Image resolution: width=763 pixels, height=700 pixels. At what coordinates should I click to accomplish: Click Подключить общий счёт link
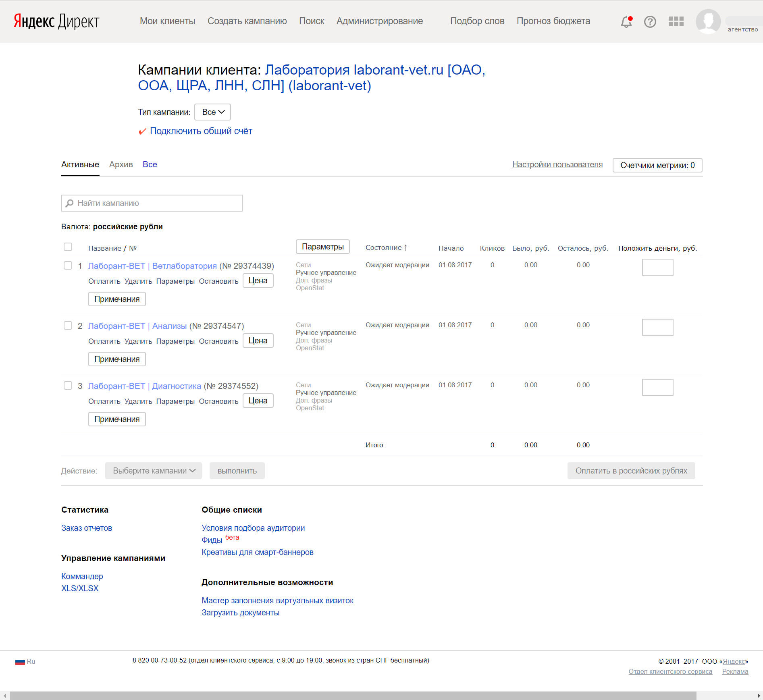click(x=201, y=131)
